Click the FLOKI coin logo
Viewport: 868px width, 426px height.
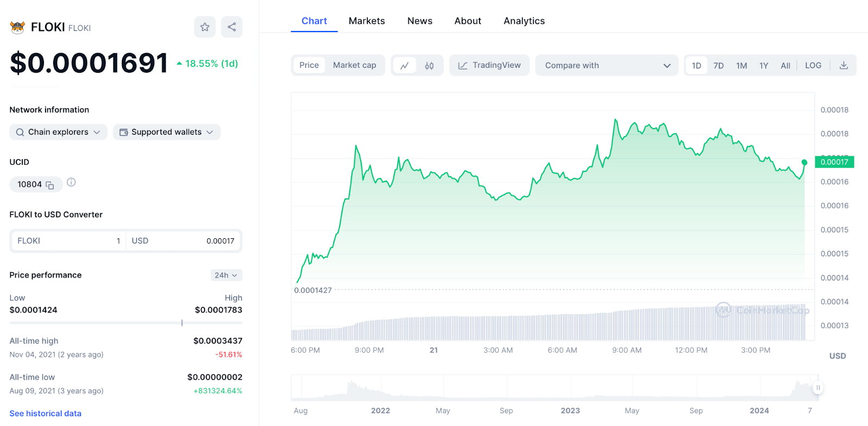click(17, 27)
